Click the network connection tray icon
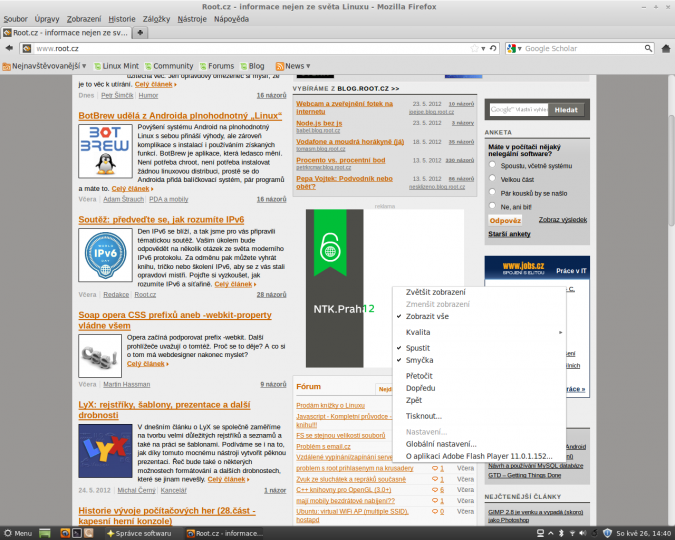Image resolution: width=675 pixels, height=540 pixels. click(540, 533)
